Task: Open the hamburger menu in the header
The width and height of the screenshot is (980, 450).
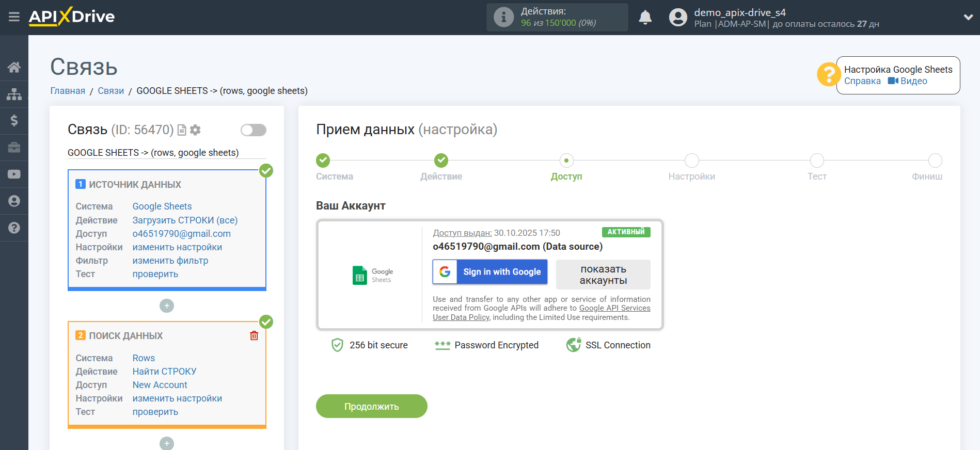Action: coord(14,17)
